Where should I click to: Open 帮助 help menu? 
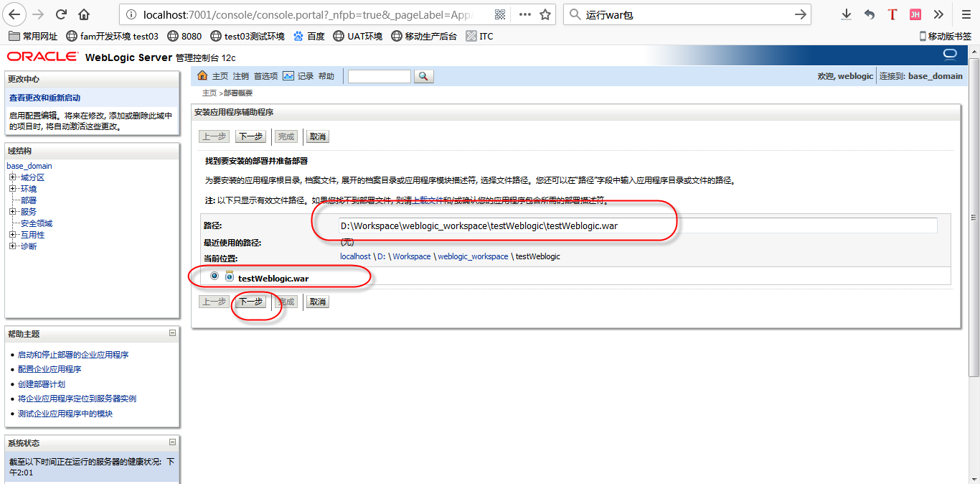[326, 76]
